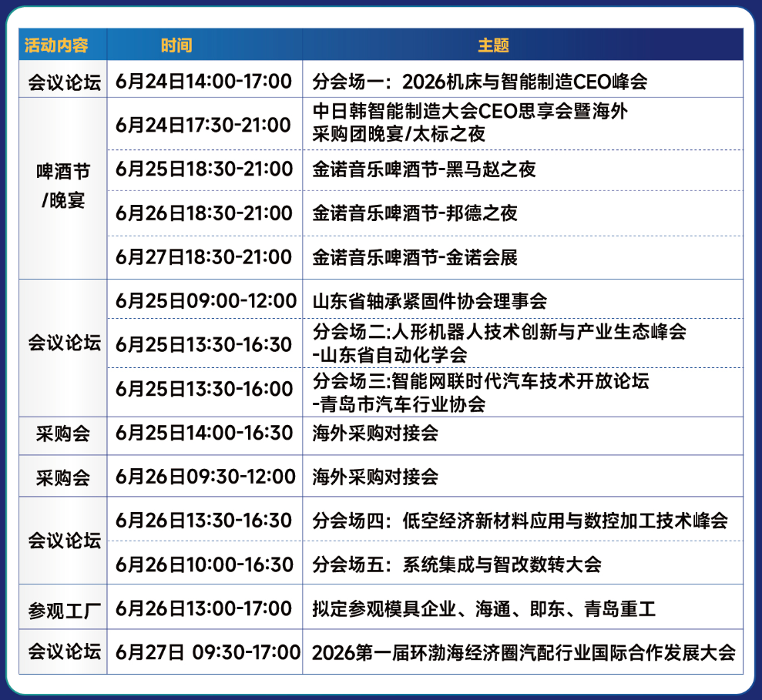Image resolution: width=762 pixels, height=700 pixels.
Task: Click the 主题 column header
Action: pos(522,45)
